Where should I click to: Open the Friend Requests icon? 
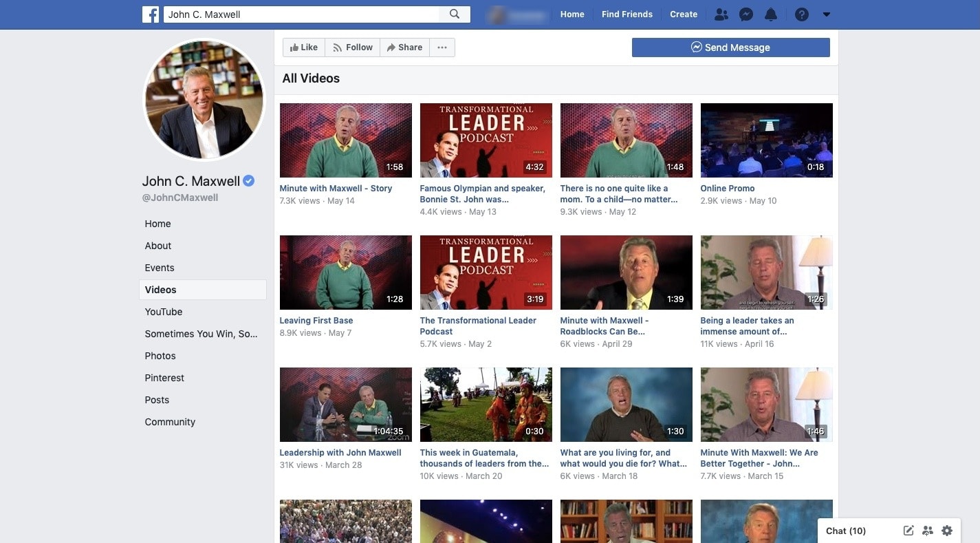pyautogui.click(x=721, y=14)
